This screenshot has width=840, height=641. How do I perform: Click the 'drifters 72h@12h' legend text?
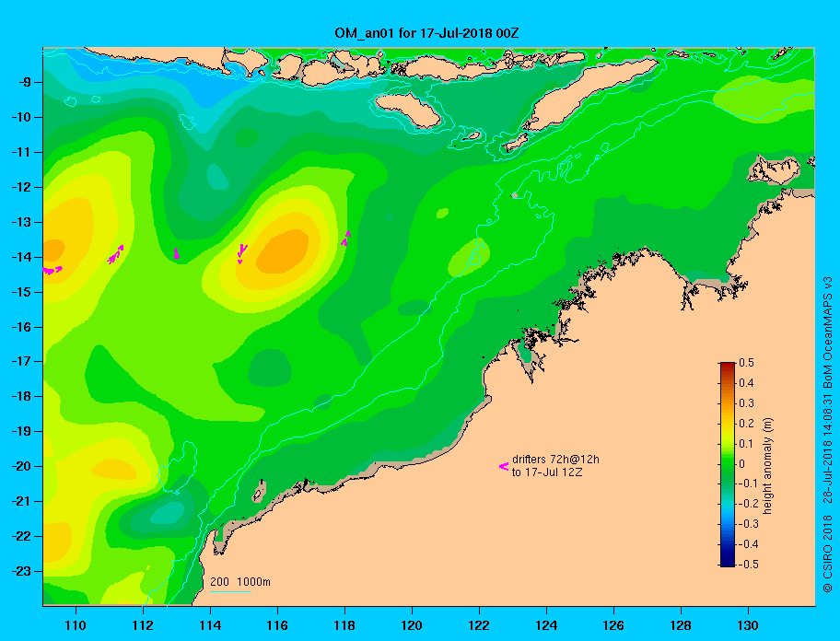[x=555, y=460]
